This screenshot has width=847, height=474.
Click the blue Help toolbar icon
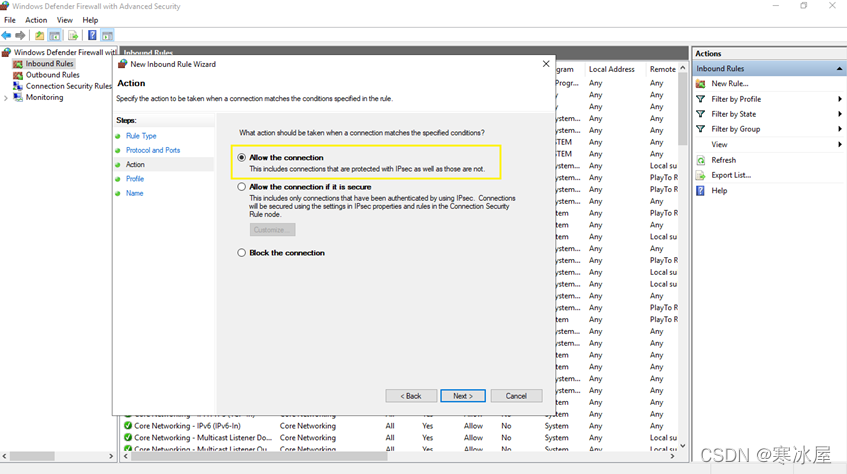click(92, 35)
